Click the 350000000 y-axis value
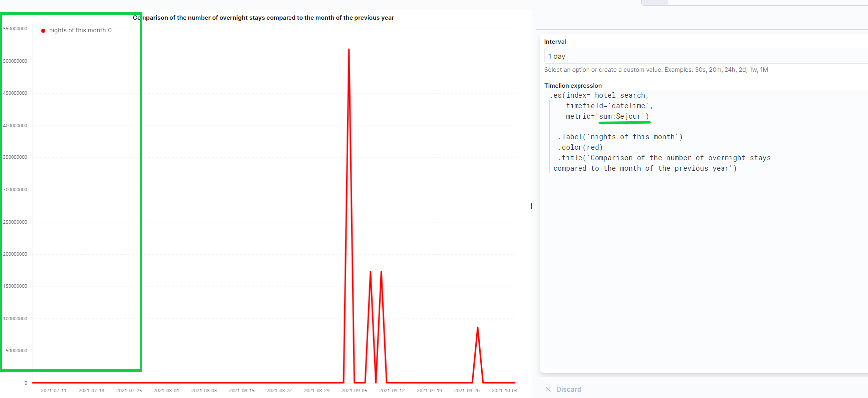 click(15, 157)
